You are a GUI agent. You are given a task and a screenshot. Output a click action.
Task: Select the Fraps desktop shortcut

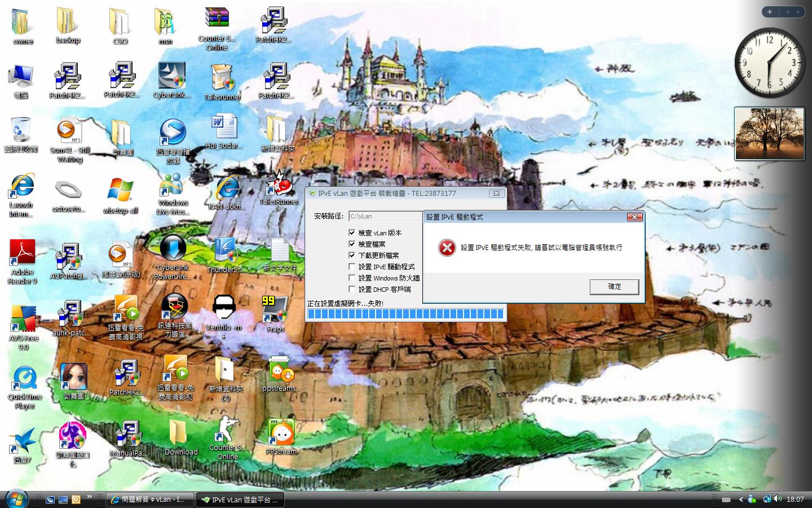275,314
